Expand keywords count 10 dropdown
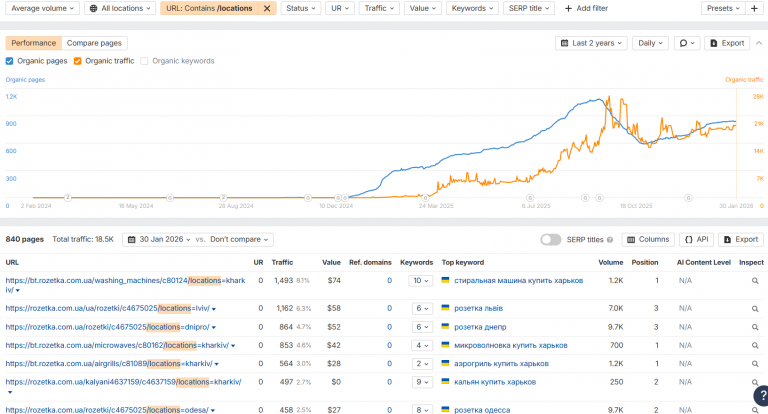 (x=420, y=281)
